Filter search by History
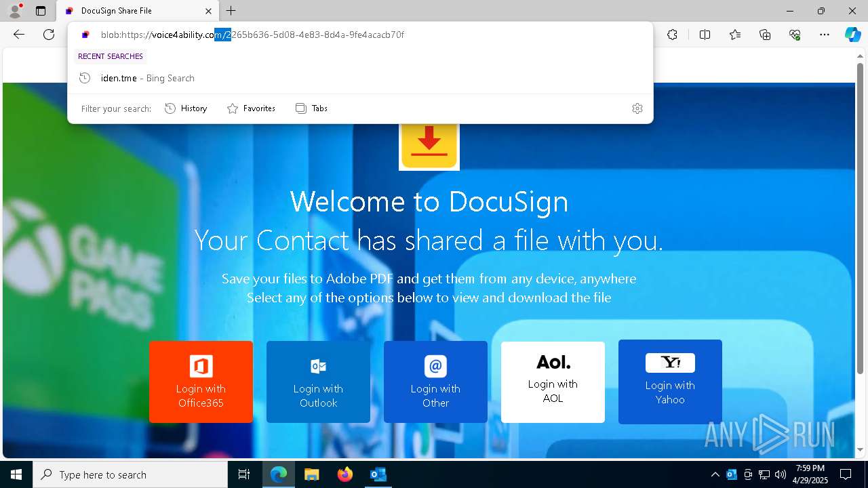Viewport: 868px width, 488px height. (x=186, y=108)
